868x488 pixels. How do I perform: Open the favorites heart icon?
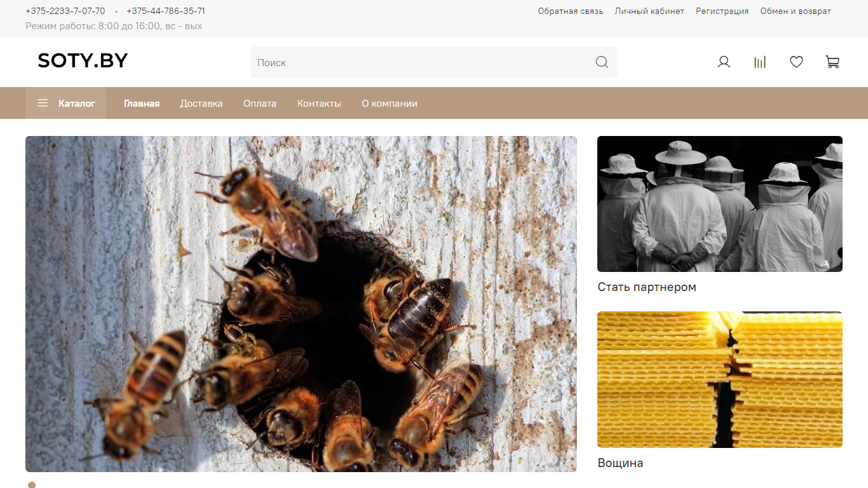[796, 62]
